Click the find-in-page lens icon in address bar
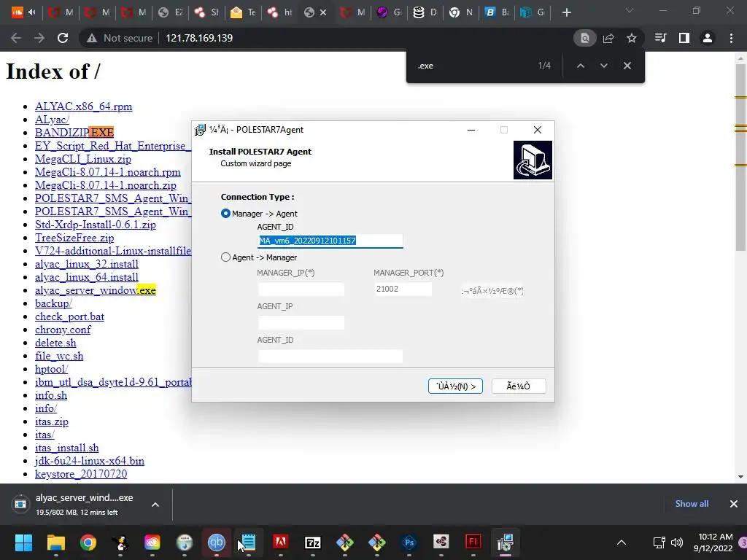Screen dimensions: 747x560 (584, 38)
